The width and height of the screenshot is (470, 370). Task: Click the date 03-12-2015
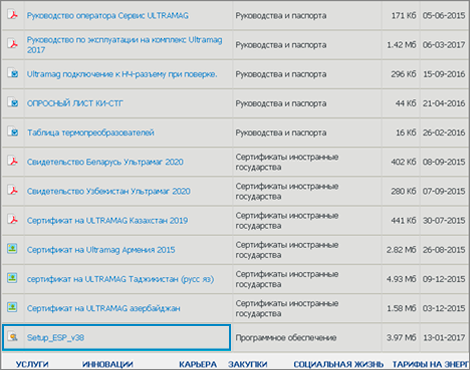point(444,308)
